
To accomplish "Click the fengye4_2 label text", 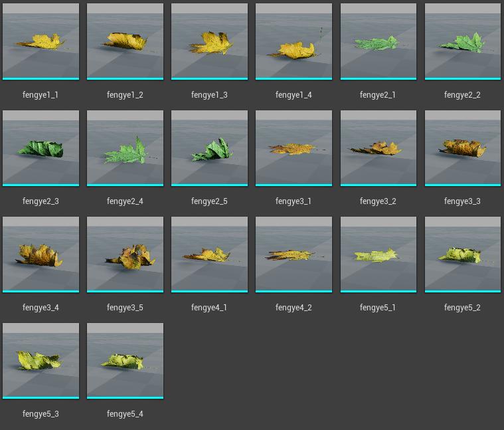I will click(x=294, y=308).
